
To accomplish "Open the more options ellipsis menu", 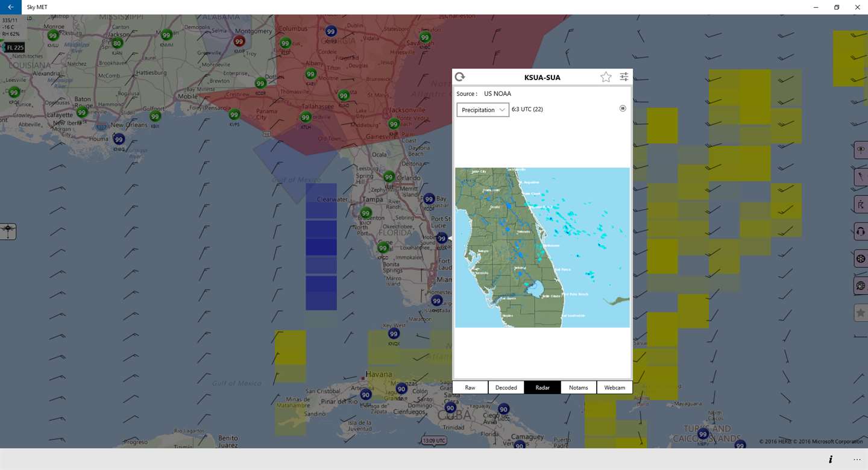I will pyautogui.click(x=857, y=459).
